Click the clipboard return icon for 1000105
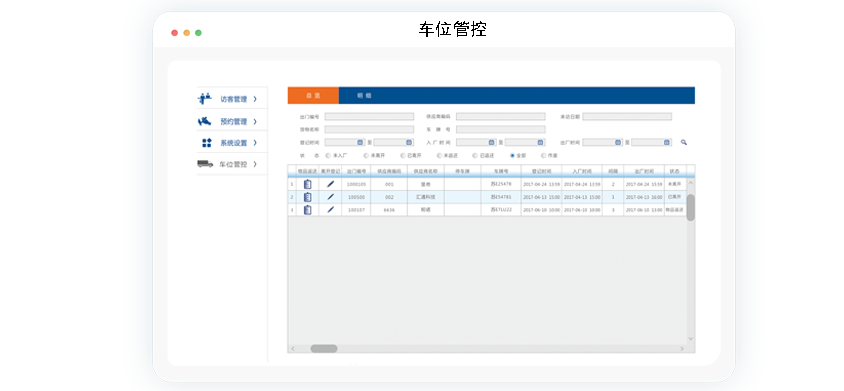This screenshot has width=844, height=391. [x=307, y=184]
